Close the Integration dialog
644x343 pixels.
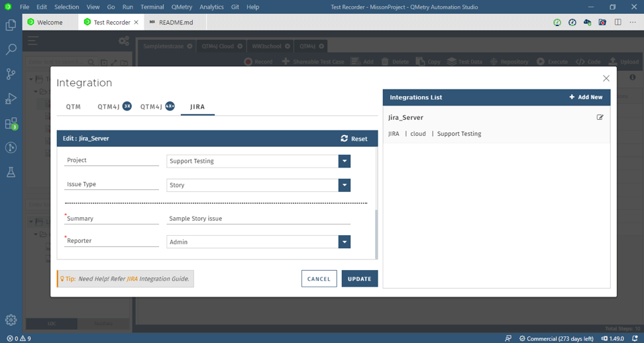point(606,78)
